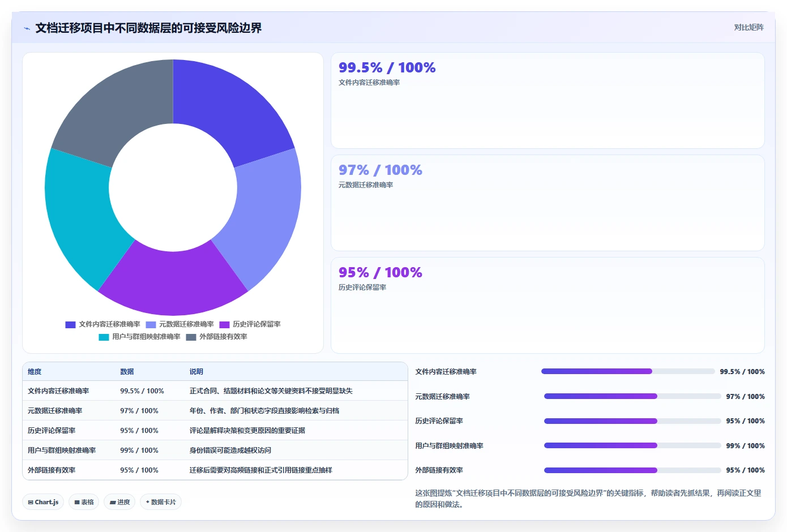787x532 pixels.
Task: Click the title 文档迁移项目中不同数据层的可接受风险边界
Action: coord(148,28)
